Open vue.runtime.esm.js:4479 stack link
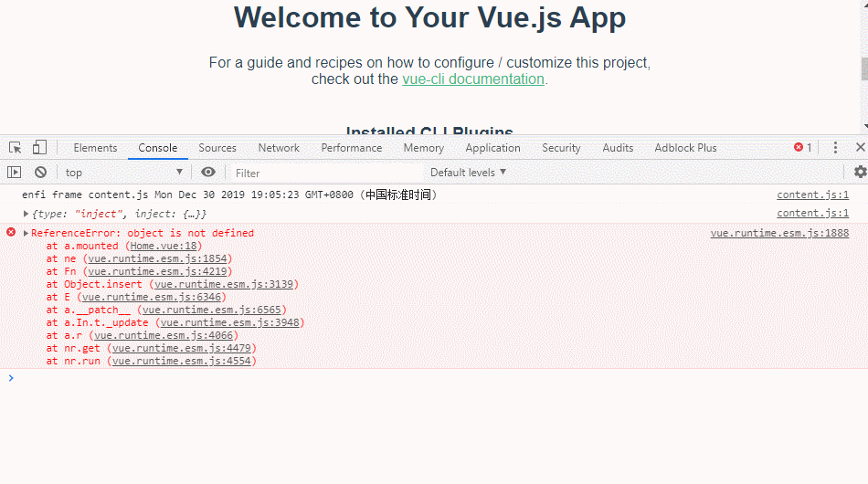The image size is (868, 484). (x=182, y=347)
